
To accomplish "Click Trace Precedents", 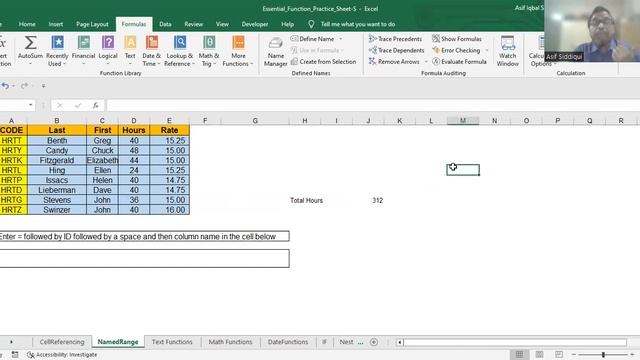I will coord(395,39).
